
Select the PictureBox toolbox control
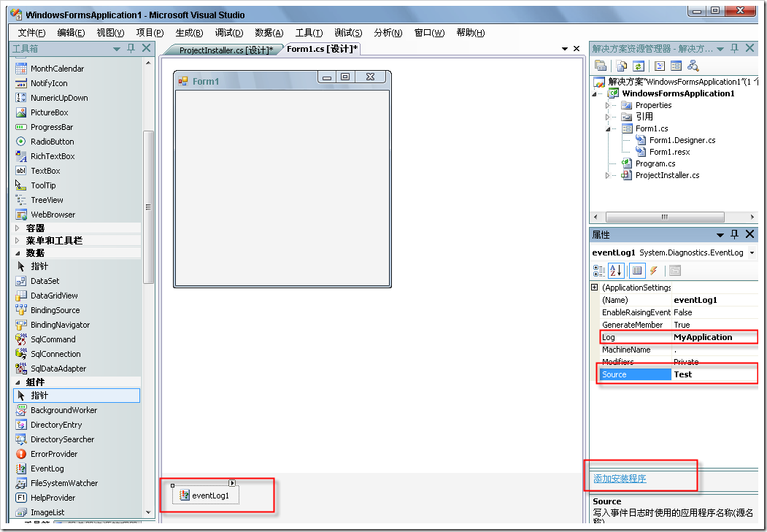(50, 112)
